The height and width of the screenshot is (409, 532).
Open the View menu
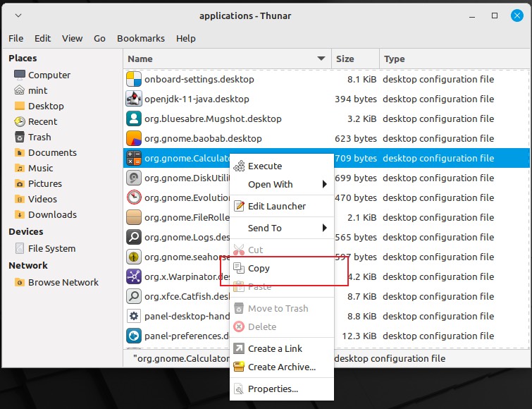[x=73, y=38]
